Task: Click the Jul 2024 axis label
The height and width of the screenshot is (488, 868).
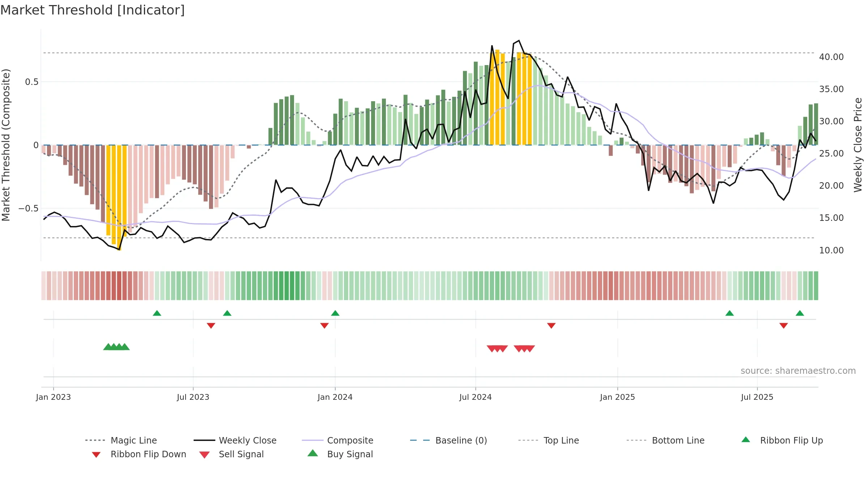Action: (x=476, y=397)
